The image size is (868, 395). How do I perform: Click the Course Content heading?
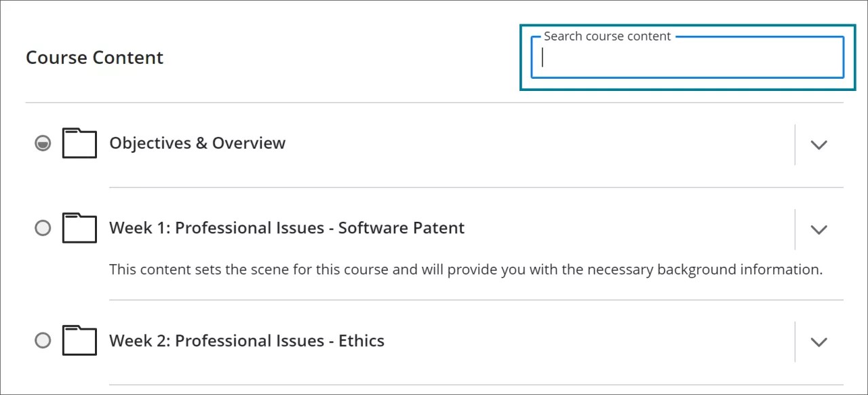click(94, 57)
